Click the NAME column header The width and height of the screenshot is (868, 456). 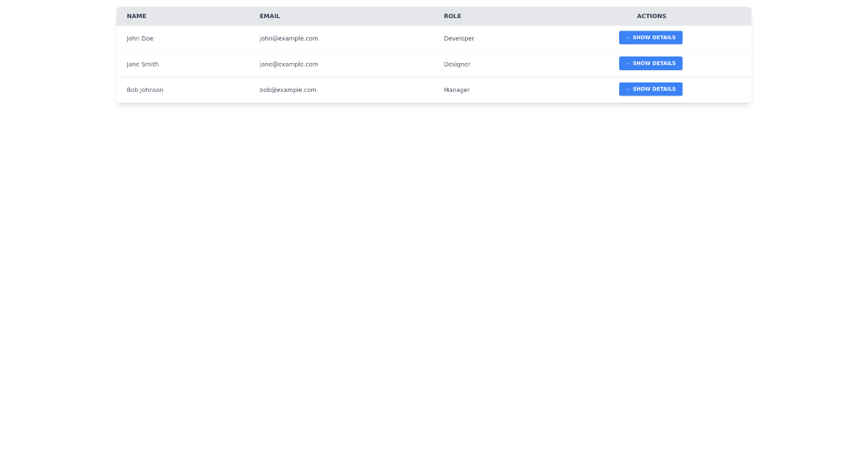point(136,16)
